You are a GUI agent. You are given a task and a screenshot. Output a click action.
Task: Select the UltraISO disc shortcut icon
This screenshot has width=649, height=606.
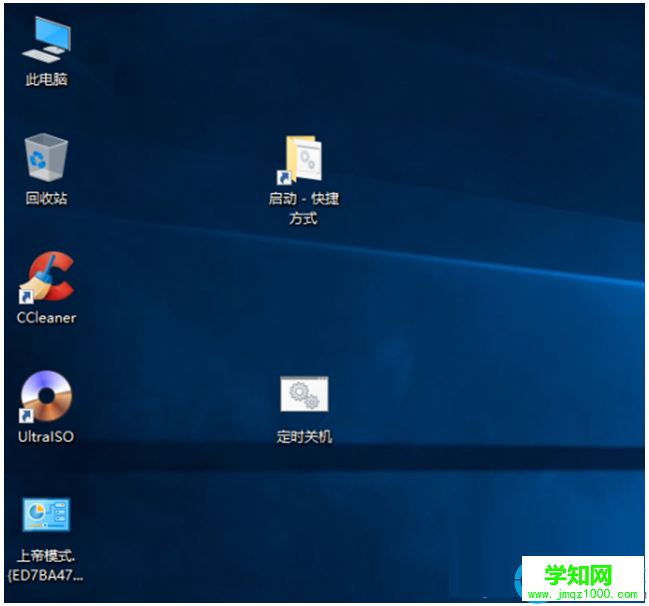tap(46, 397)
